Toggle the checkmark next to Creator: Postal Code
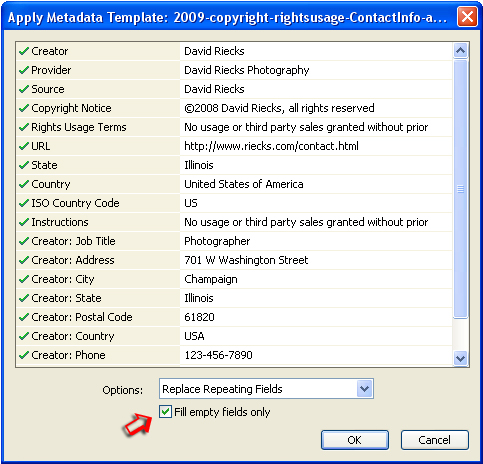 (x=24, y=317)
